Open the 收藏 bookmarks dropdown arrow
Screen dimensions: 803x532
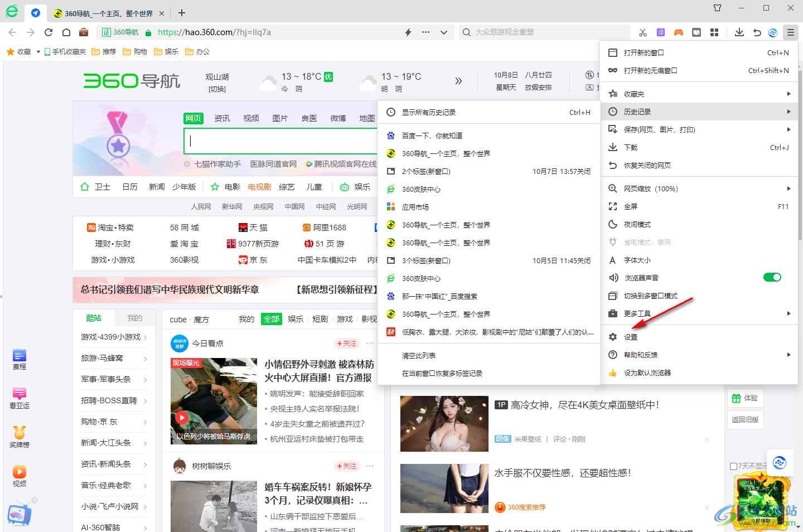tap(38, 52)
